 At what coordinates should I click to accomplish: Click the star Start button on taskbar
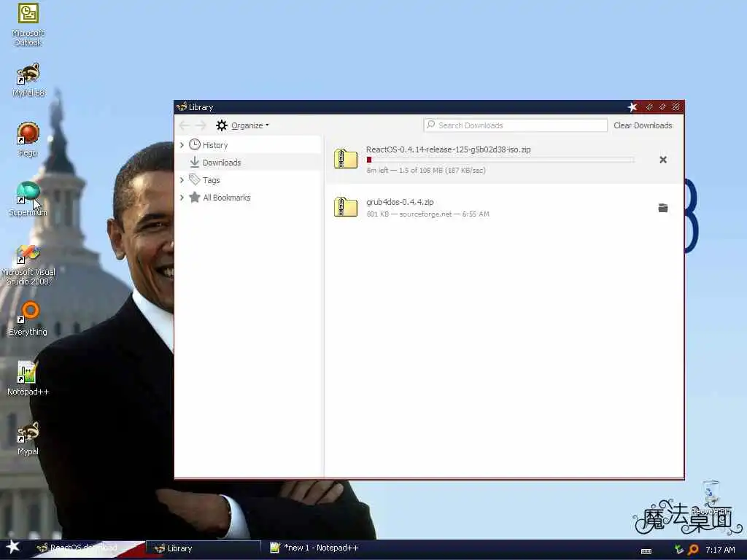tap(13, 548)
